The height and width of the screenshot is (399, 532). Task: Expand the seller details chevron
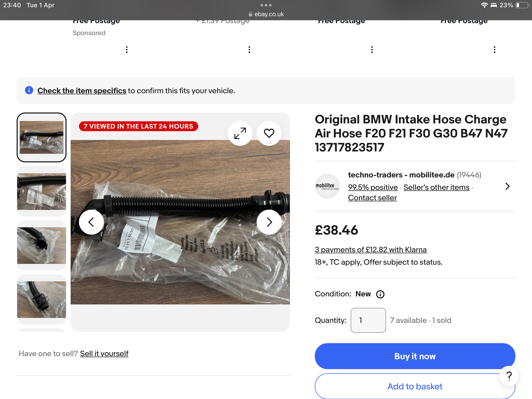point(507,186)
